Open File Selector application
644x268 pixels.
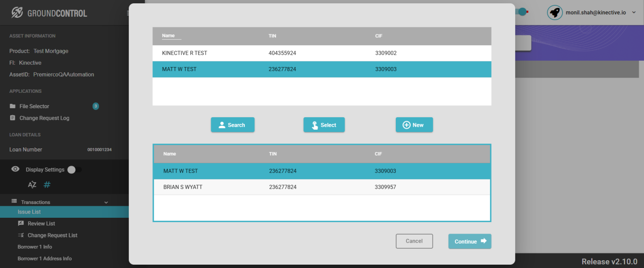34,106
